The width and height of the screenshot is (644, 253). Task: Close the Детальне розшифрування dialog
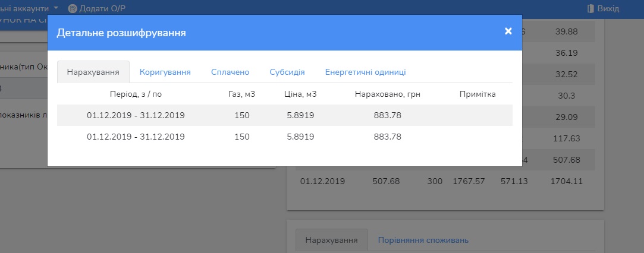(x=508, y=31)
